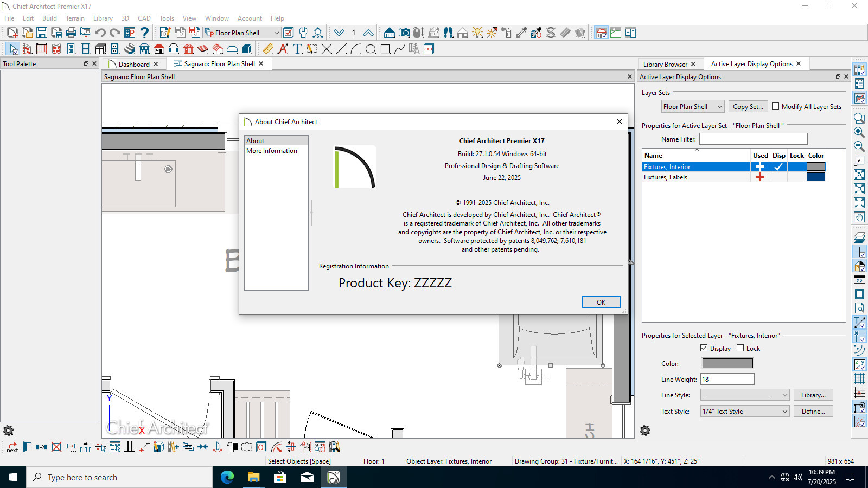The height and width of the screenshot is (488, 868).
Task: Open the Terrain menu
Action: click(x=75, y=18)
